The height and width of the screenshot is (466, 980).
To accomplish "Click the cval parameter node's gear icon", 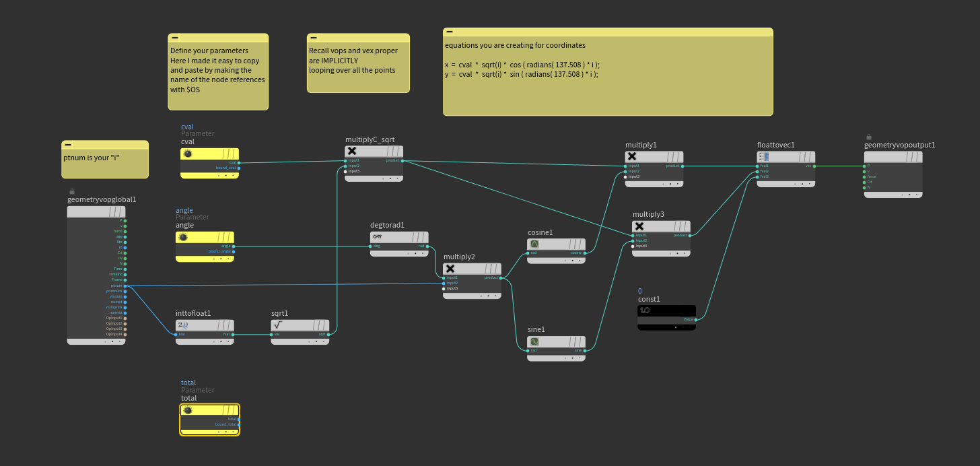I will pos(188,154).
